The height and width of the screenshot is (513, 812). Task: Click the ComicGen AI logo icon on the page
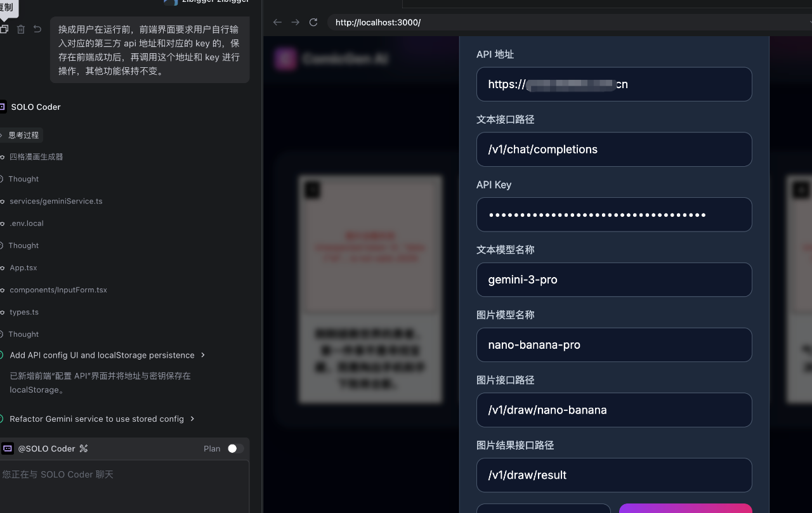(285, 58)
